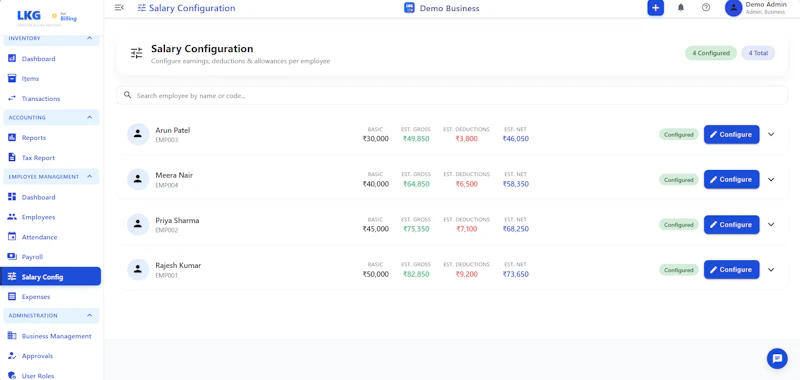Collapse the sidebar with the menu icon

click(119, 8)
